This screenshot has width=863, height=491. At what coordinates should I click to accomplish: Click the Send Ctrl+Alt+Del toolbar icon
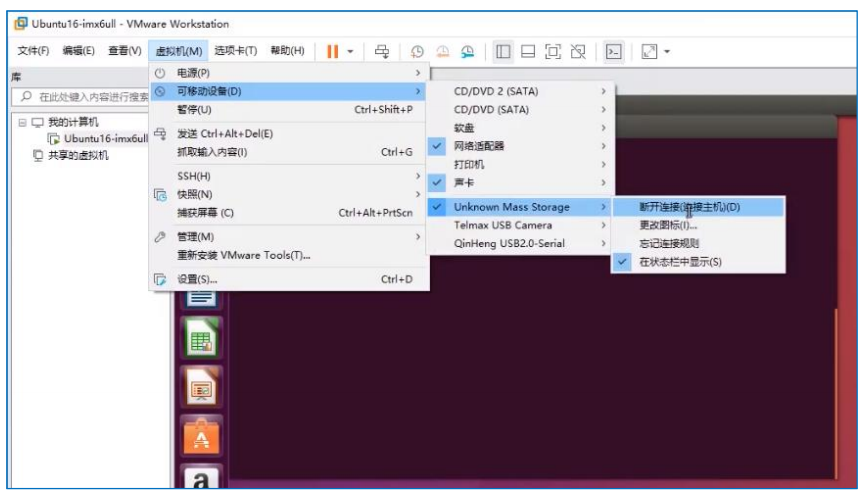(x=381, y=52)
